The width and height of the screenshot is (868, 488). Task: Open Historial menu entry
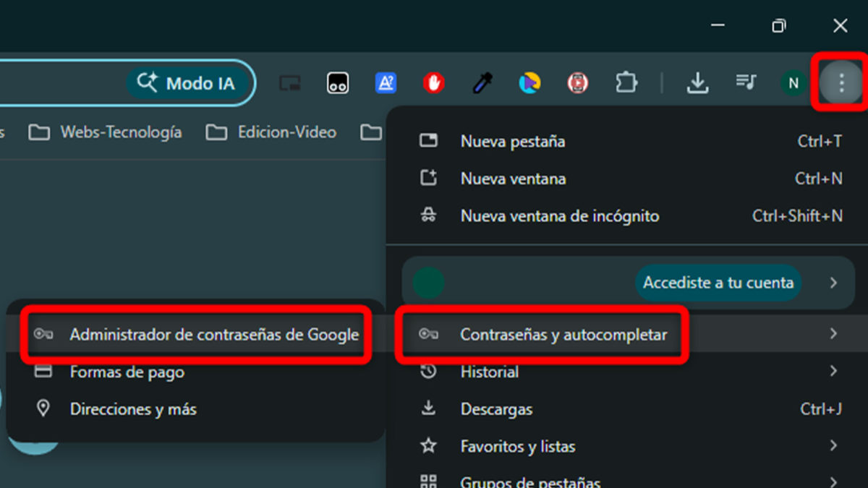pyautogui.click(x=627, y=372)
